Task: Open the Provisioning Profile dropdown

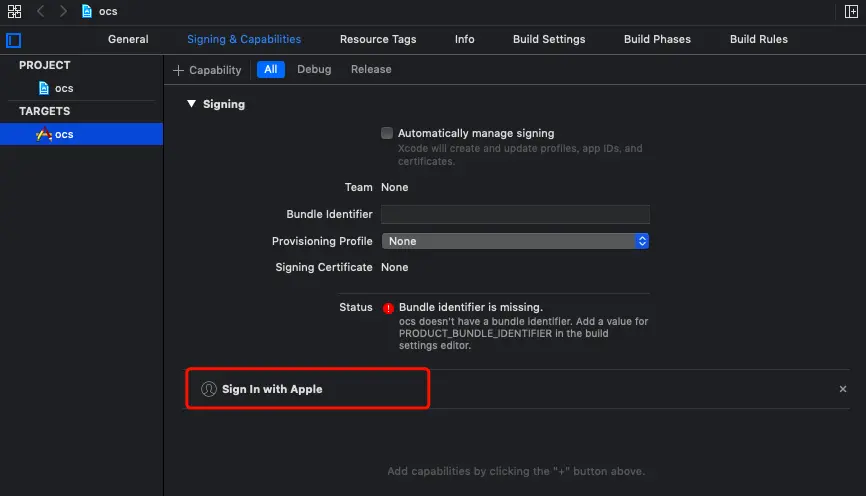Action: (x=515, y=241)
